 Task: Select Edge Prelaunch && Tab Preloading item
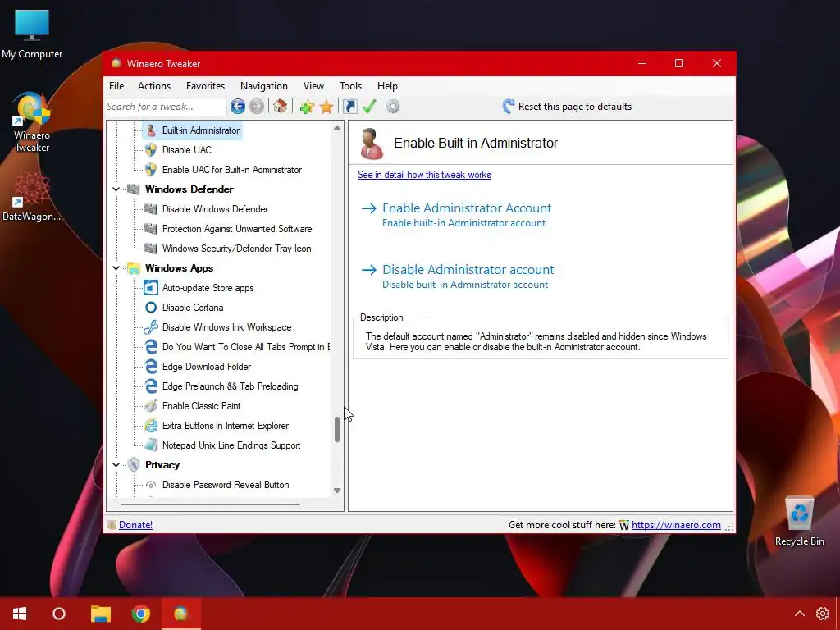tap(230, 386)
